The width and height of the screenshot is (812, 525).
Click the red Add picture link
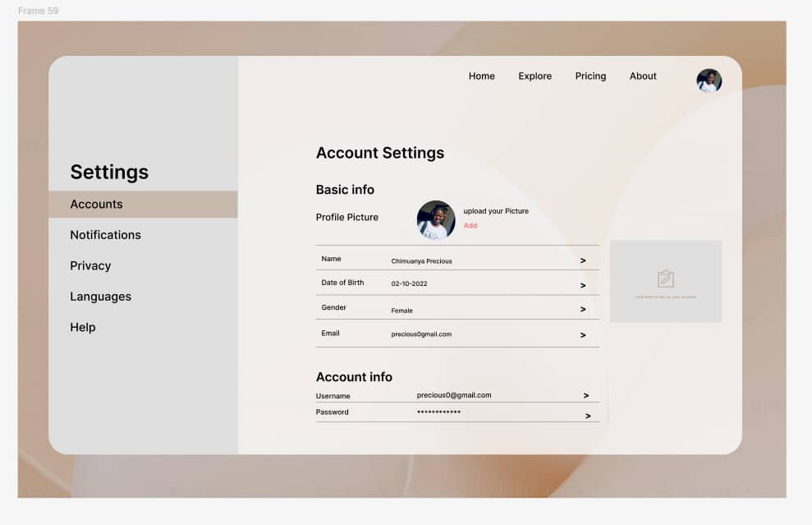(x=470, y=225)
